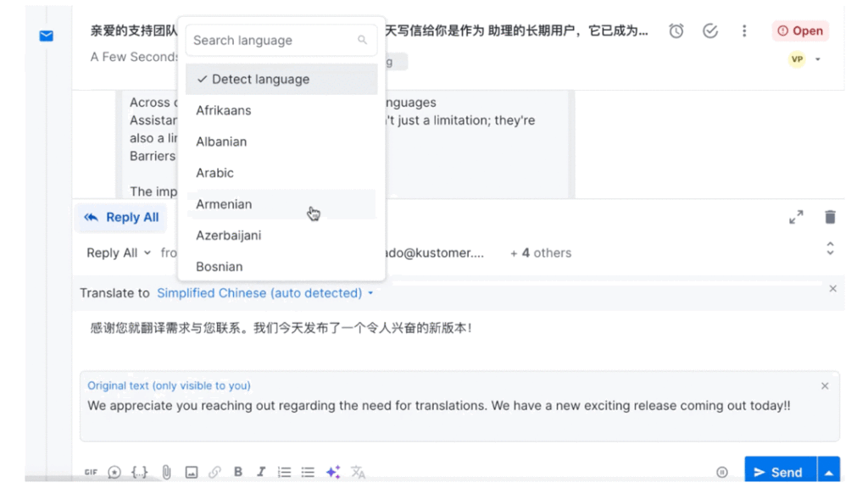
Task: Toggle italic text formatting
Action: tap(261, 472)
